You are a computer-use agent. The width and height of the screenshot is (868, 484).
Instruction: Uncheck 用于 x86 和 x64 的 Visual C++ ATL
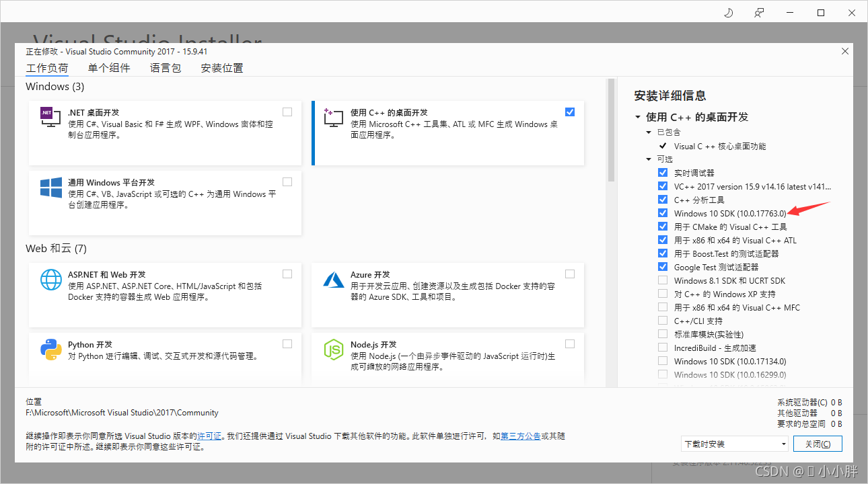[x=663, y=240]
